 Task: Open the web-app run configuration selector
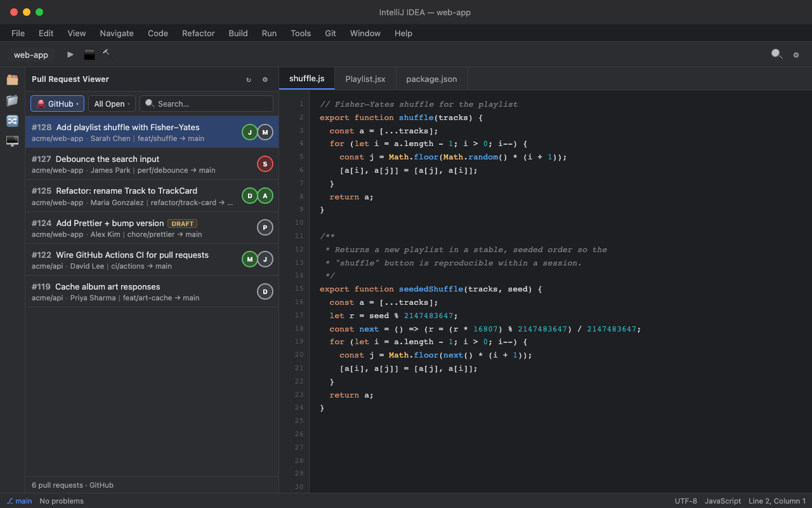[x=31, y=55]
